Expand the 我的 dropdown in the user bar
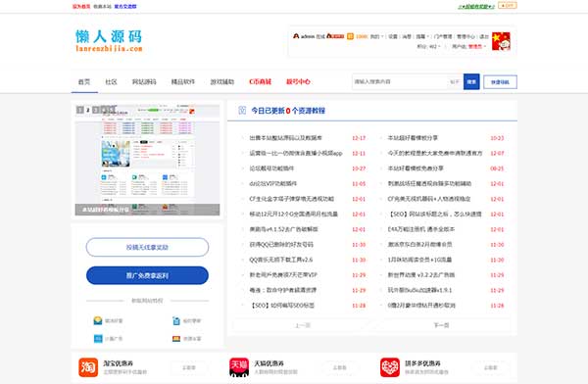The image size is (588, 384). click(x=377, y=37)
